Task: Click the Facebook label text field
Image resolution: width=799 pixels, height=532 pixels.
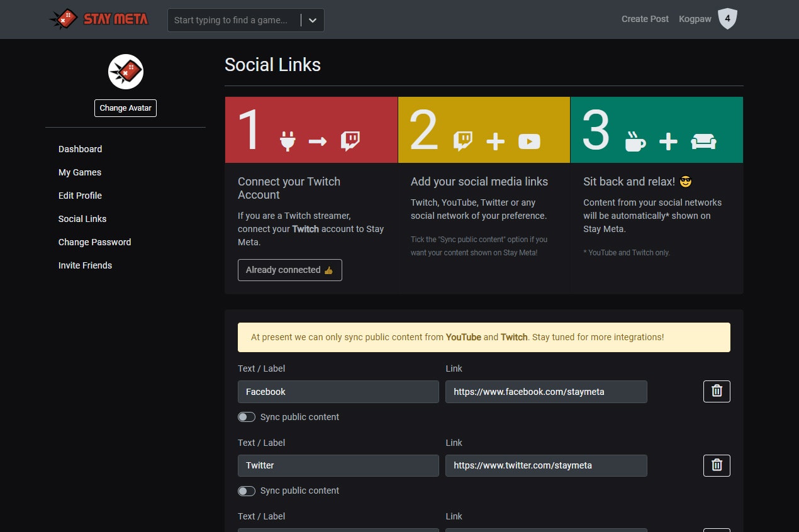Action: [338, 392]
